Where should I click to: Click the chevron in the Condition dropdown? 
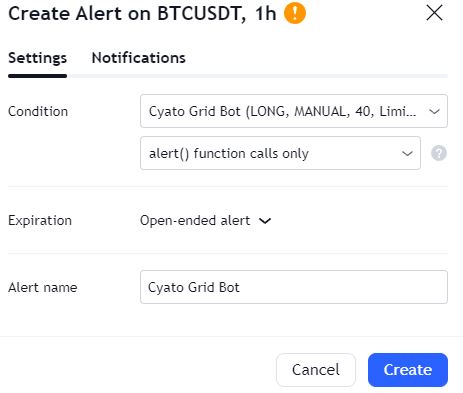coord(434,111)
